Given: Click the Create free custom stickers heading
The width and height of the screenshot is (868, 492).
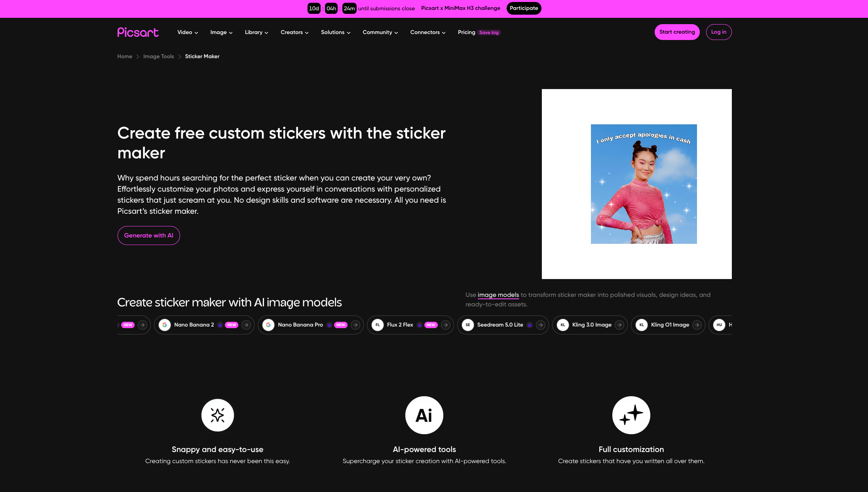Looking at the screenshot, I should point(281,143).
